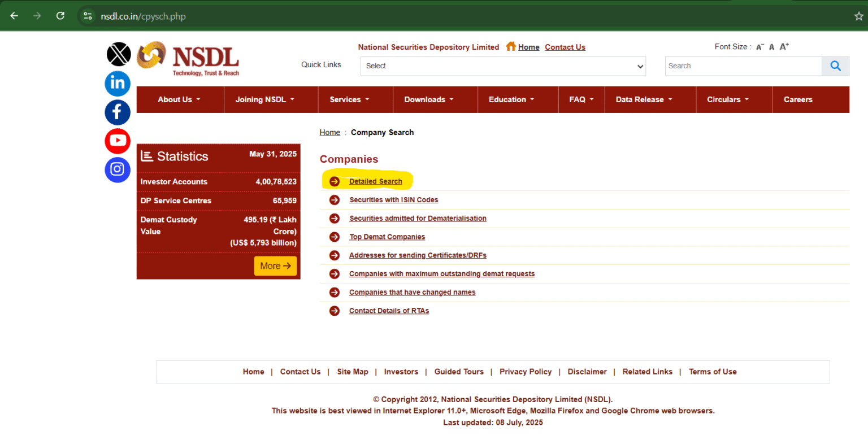868x440 pixels.
Task: Open the Circulars navigation menu
Action: pos(727,99)
